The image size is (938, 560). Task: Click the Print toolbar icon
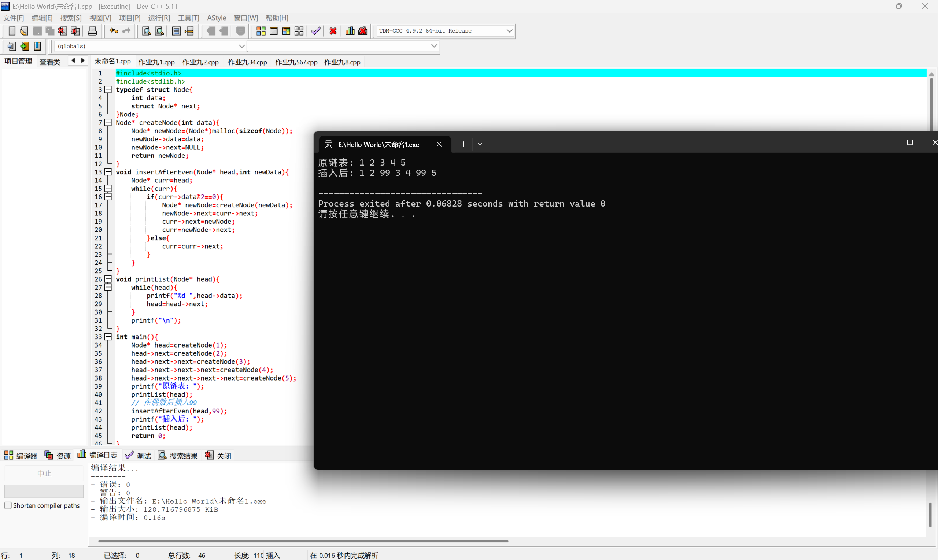click(x=92, y=31)
